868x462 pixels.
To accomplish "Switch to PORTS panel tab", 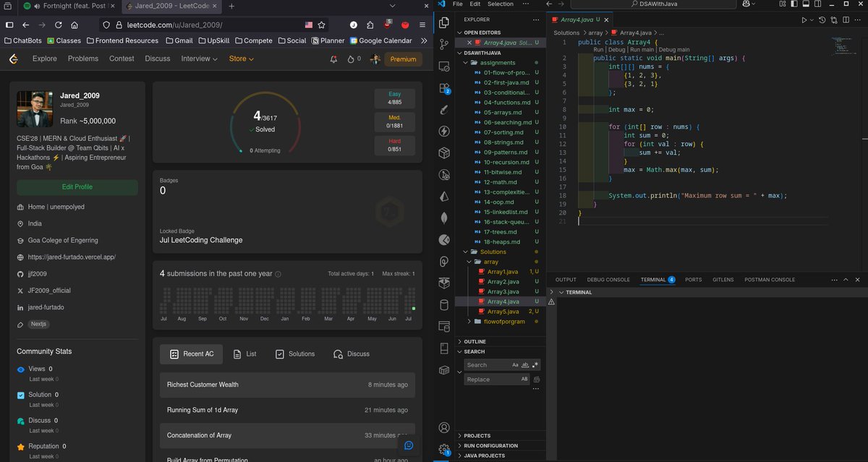I will [x=693, y=280].
